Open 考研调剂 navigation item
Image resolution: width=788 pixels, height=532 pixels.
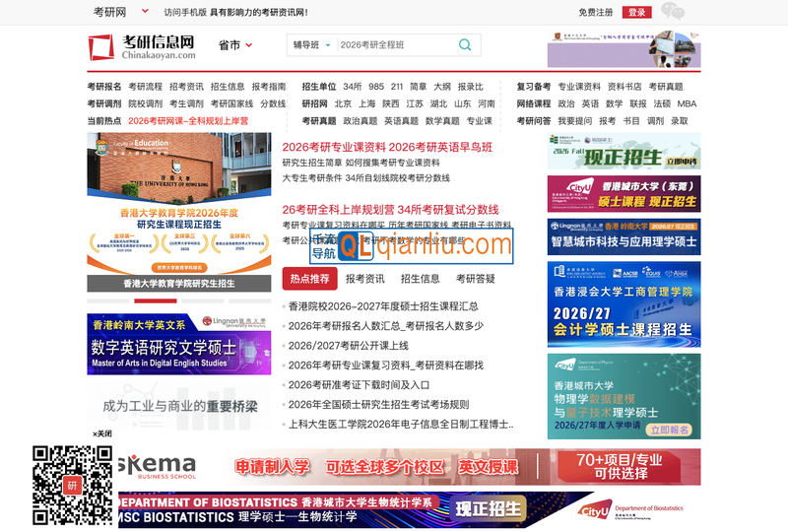(x=104, y=103)
